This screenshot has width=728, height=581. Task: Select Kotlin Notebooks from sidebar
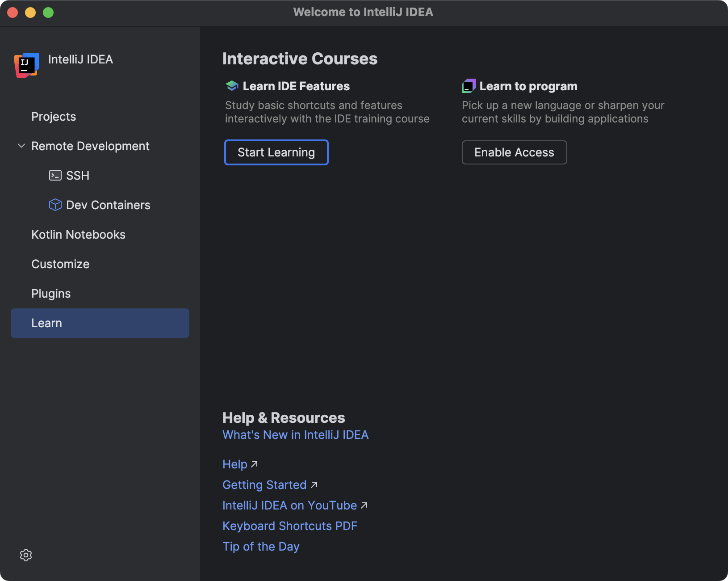pos(78,234)
